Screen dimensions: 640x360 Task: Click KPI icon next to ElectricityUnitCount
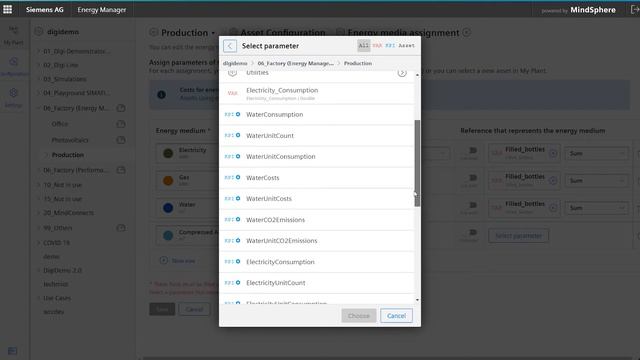232,282
